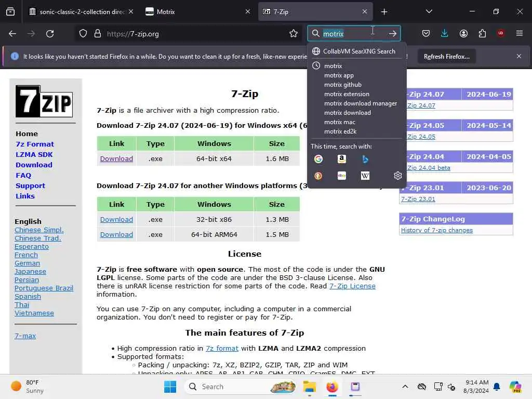Screen dimensions: 532x399
Task: Search this time with Wikipedia icon
Action: (x=365, y=176)
